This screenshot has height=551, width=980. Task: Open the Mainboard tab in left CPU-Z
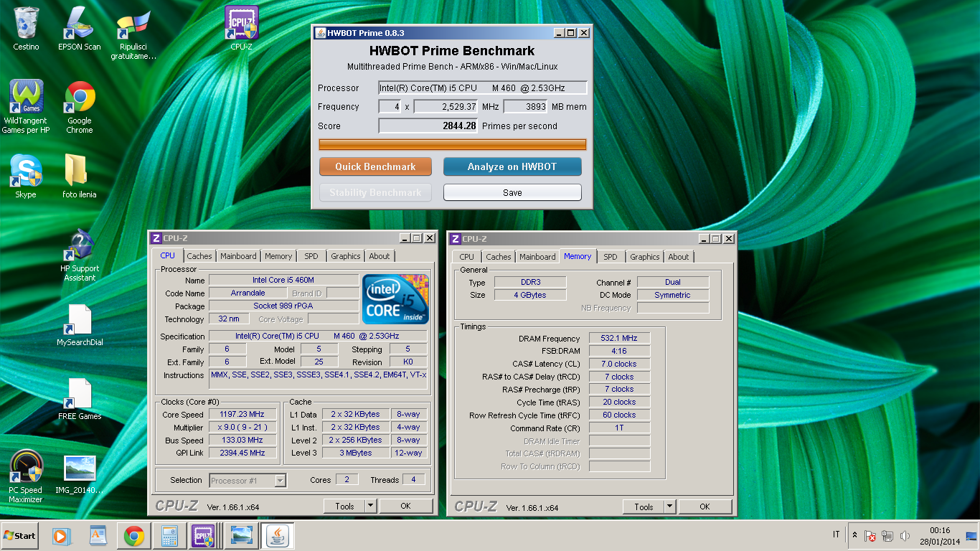coord(238,256)
